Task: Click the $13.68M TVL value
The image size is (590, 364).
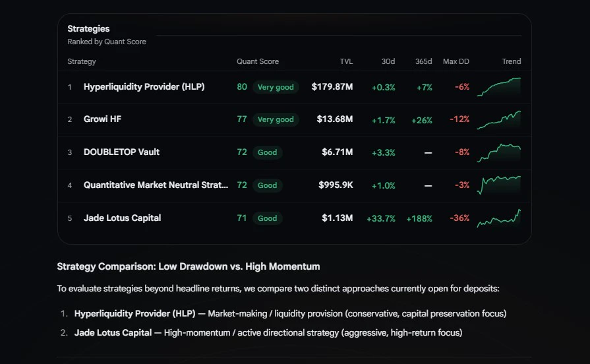Action: tap(335, 119)
